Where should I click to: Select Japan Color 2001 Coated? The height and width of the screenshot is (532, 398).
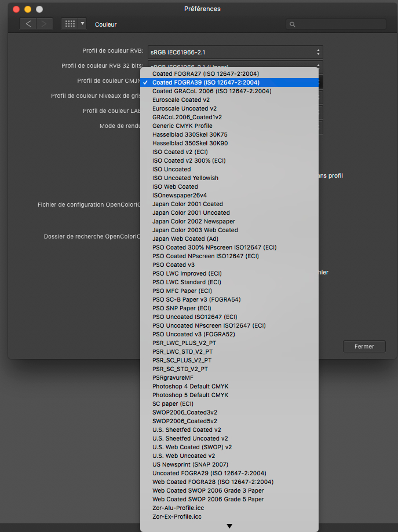(x=229, y=204)
